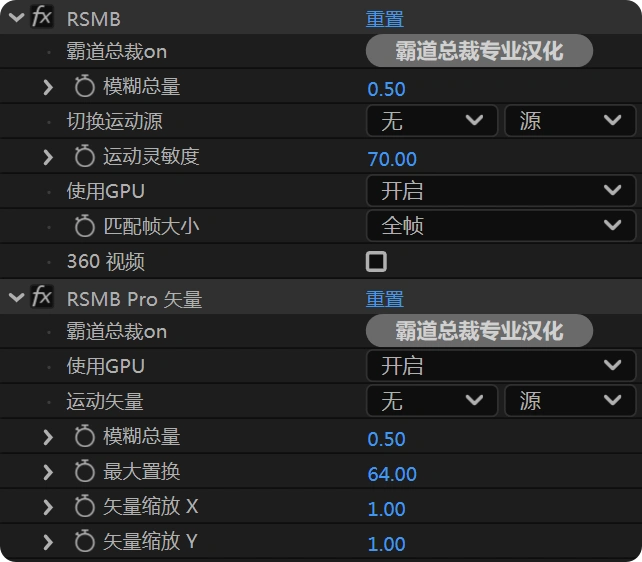Expand the 矢量缩放 Y property
Viewport: 642px width, 562px height.
pos(48,542)
